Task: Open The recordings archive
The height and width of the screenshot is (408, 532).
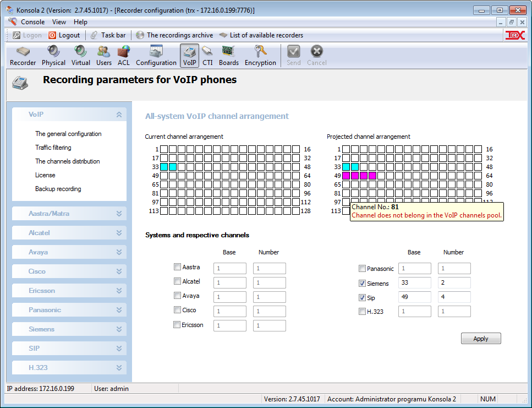Action: [174, 35]
